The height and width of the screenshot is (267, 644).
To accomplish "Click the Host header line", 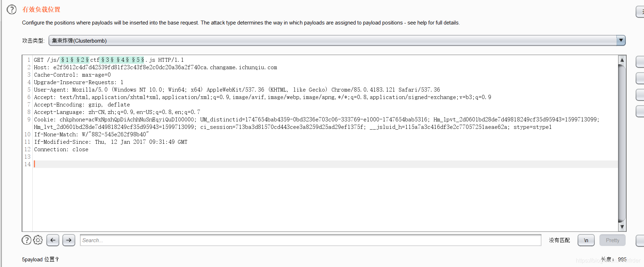I will (156, 67).
